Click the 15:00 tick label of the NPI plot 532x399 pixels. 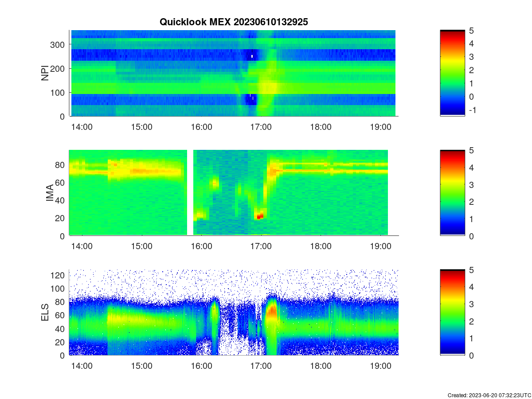click(x=142, y=127)
